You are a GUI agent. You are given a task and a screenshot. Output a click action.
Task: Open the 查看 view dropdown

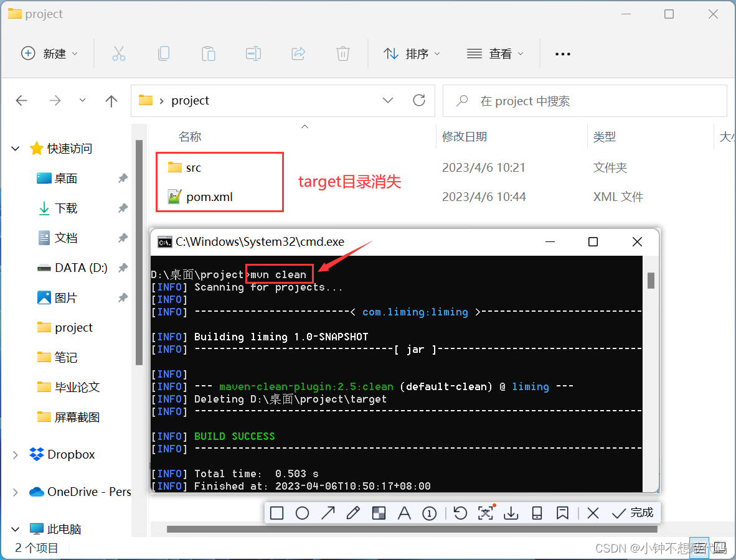click(x=495, y=54)
